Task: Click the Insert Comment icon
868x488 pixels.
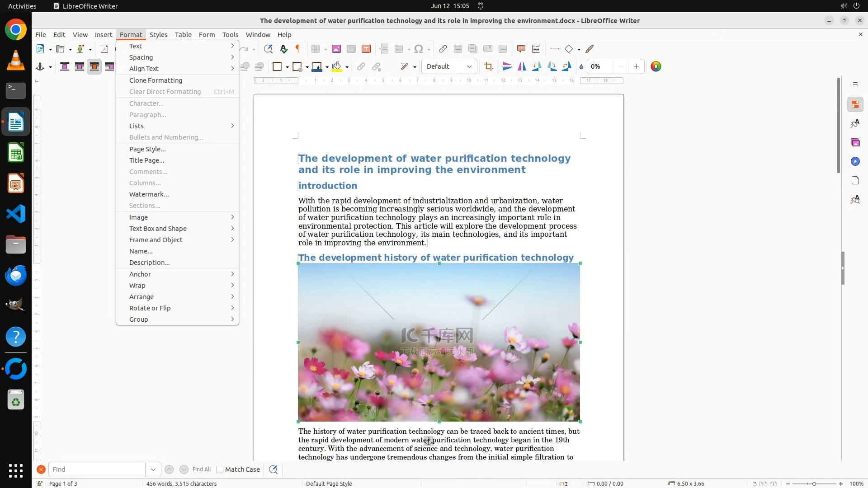Action: [x=521, y=49]
